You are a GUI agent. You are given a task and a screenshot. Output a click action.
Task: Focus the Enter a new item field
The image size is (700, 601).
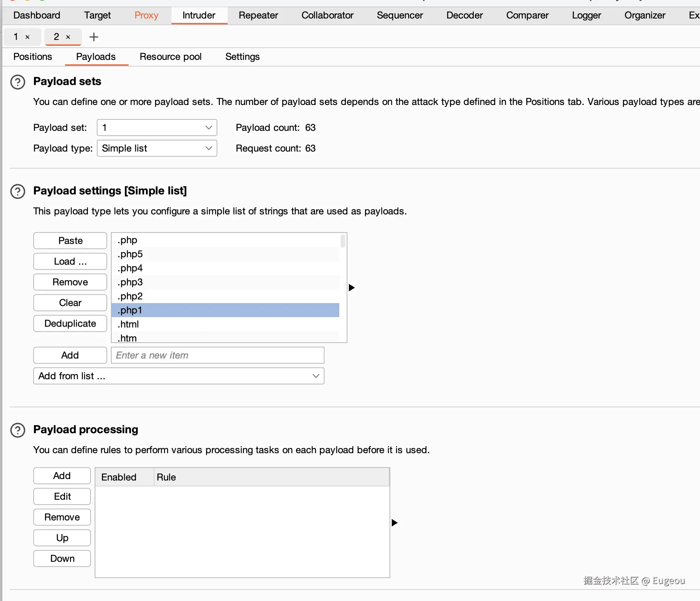point(218,355)
